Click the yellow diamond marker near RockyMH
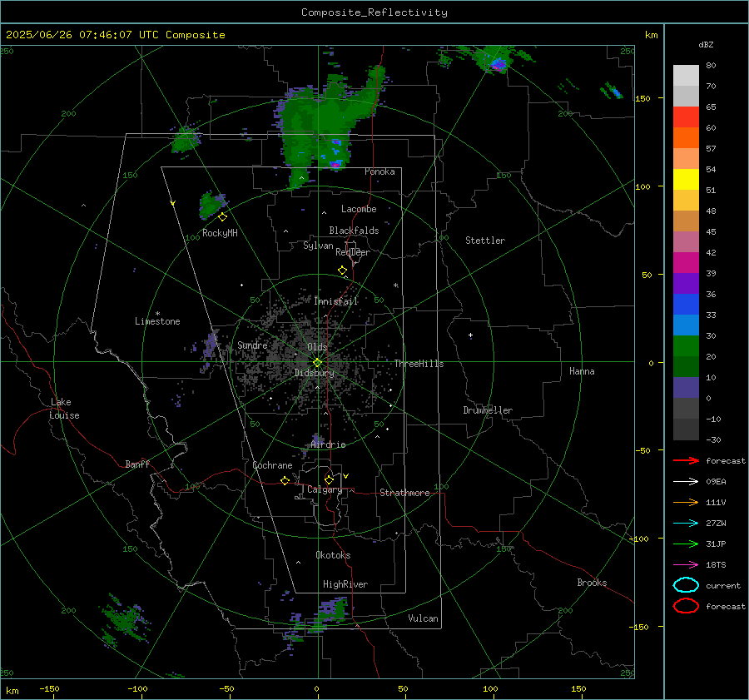The width and height of the screenshot is (749, 700). (x=222, y=217)
